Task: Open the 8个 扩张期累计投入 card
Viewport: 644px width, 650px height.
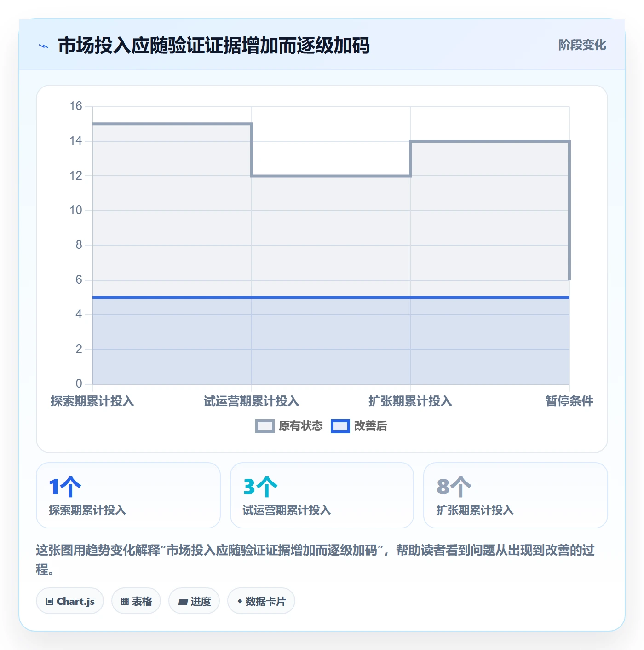Action: tap(516, 495)
